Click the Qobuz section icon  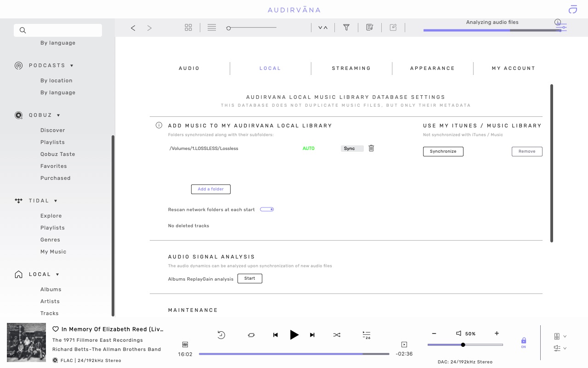pyautogui.click(x=19, y=115)
